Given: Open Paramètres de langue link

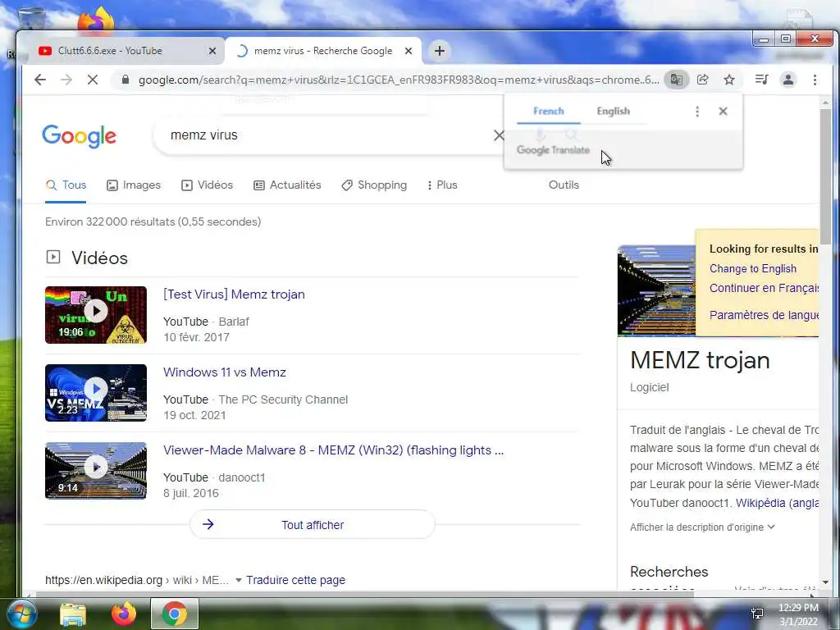Looking at the screenshot, I should [765, 315].
